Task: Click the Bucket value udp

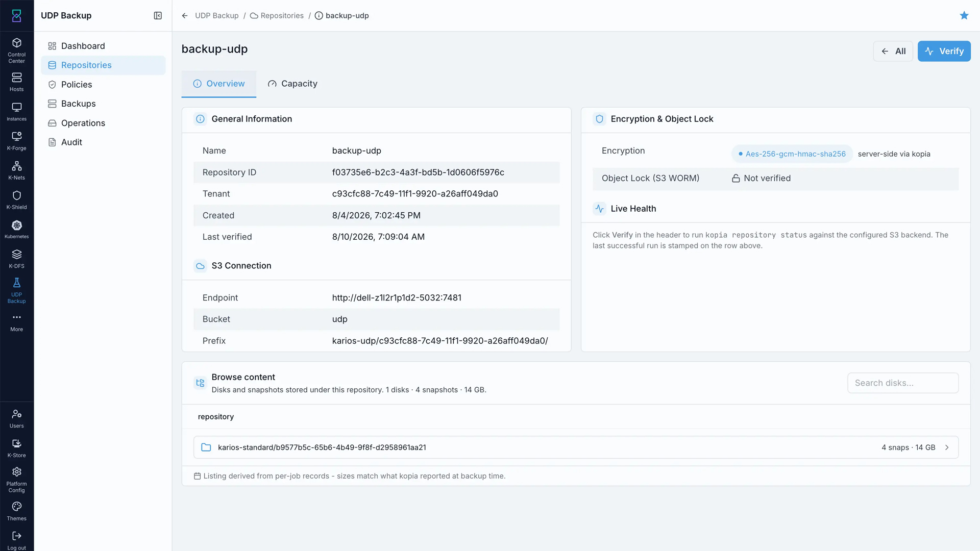Action: click(x=340, y=319)
